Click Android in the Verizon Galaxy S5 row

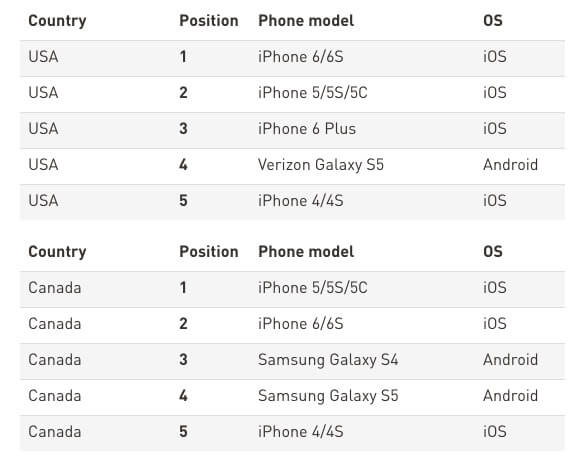[x=511, y=165]
